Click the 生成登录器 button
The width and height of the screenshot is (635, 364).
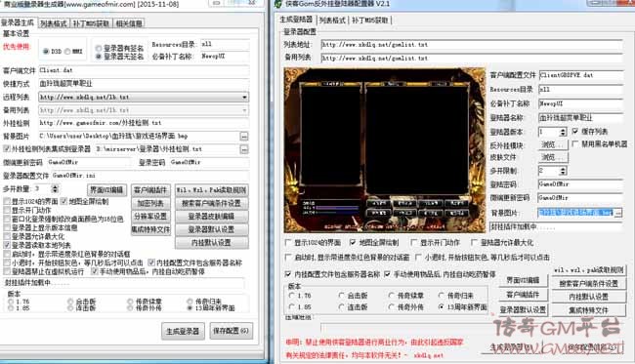point(183,331)
